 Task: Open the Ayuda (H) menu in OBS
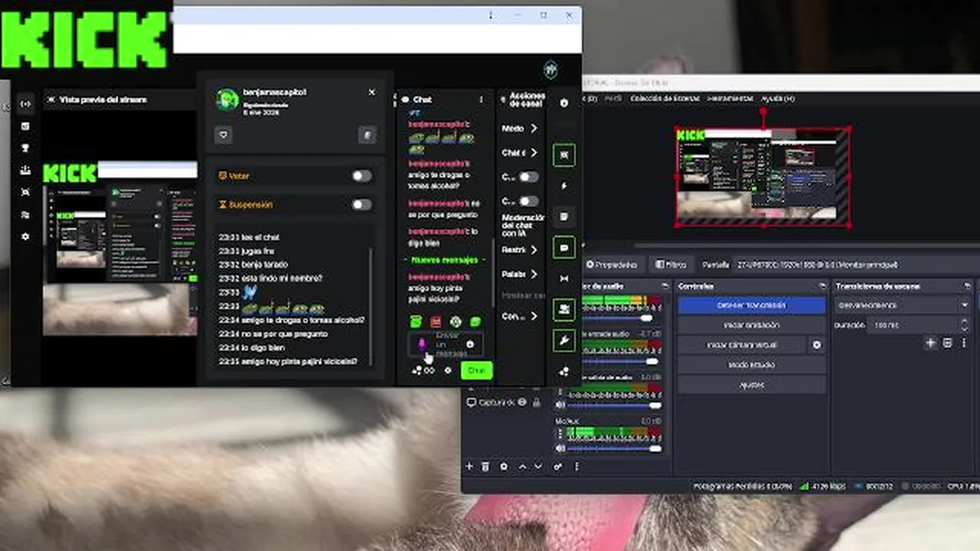click(x=778, y=99)
